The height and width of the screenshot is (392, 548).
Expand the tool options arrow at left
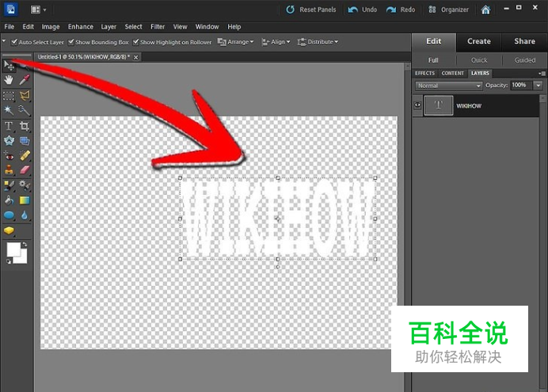pyautogui.click(x=4, y=41)
